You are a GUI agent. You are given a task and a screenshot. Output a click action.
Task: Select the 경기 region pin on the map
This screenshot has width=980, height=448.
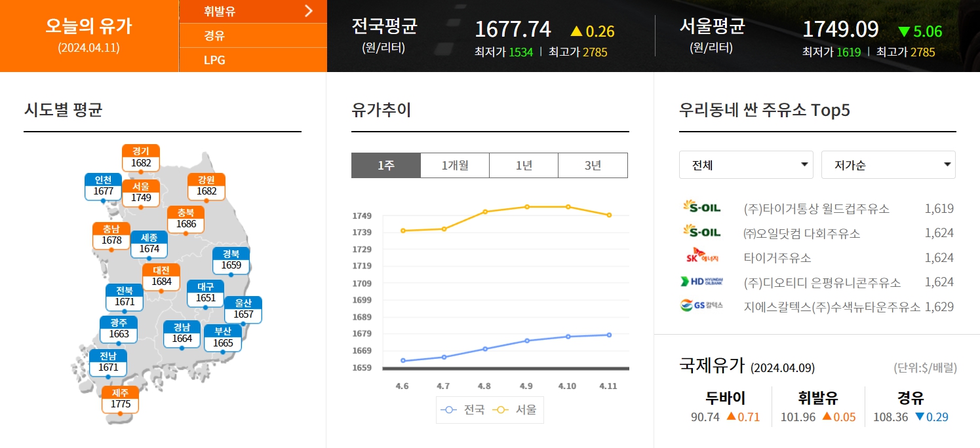(x=140, y=157)
